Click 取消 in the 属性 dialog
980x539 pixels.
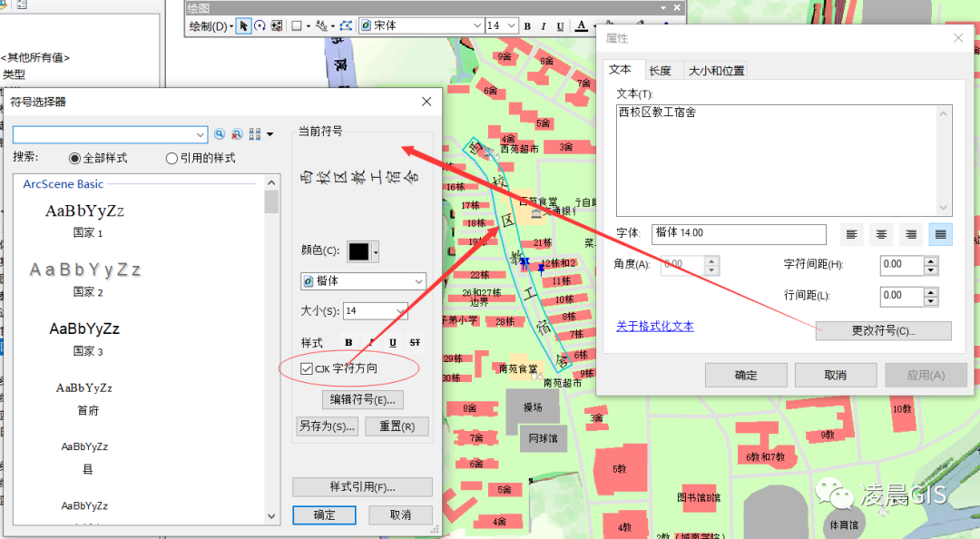(x=836, y=375)
